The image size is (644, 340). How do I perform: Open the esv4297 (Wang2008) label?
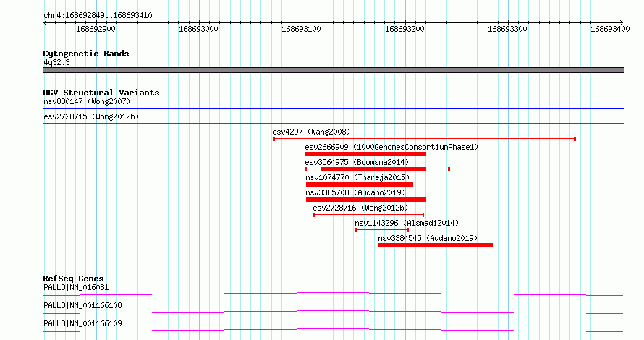pos(311,132)
